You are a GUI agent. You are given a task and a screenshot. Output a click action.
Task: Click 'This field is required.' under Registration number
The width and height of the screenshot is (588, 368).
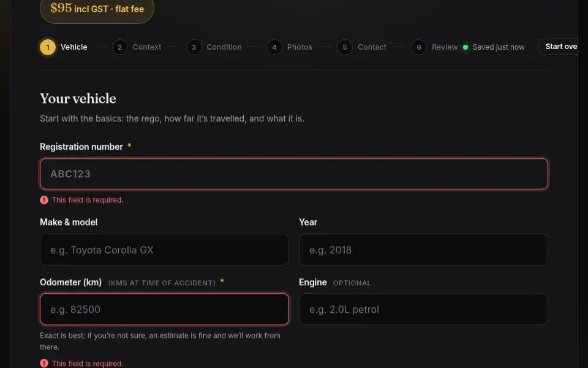[x=88, y=200]
